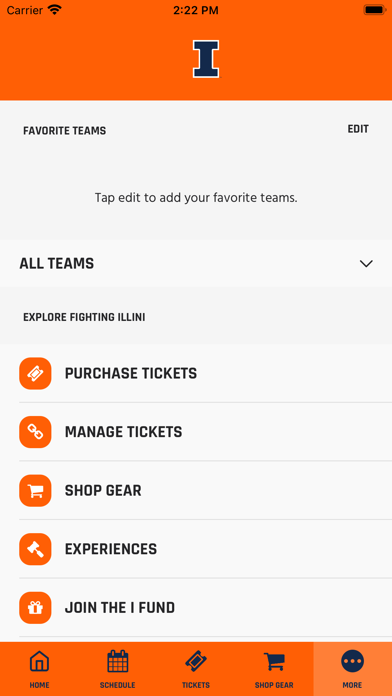The image size is (392, 696).
Task: Tap the Wi-Fi indicator in status bar
Action: [55, 10]
